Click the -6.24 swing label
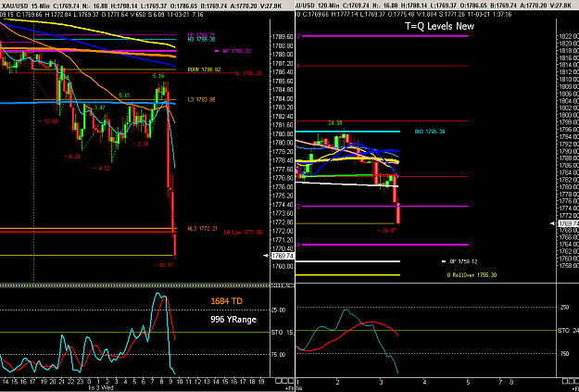This screenshot has height=392, width=579. 71,157
